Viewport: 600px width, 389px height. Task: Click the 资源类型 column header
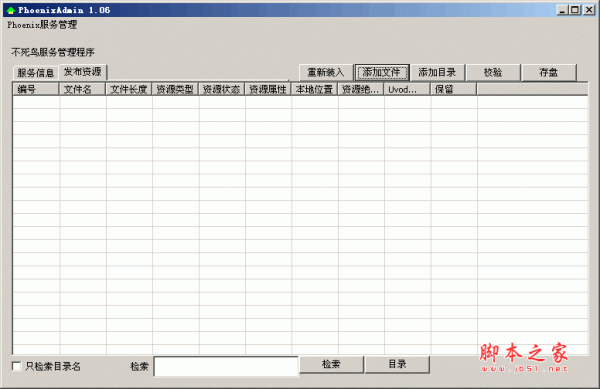[175, 90]
